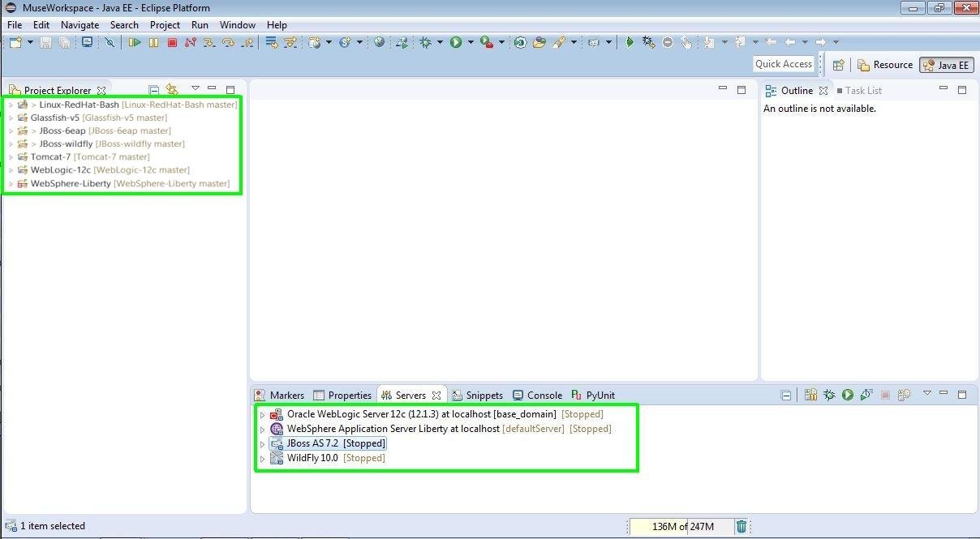The height and width of the screenshot is (539, 980).
Task: Click the Disconnect debug icon
Action: tap(191, 42)
